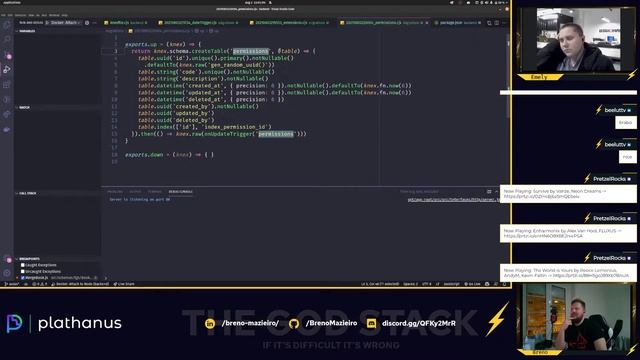Click the GitHub icon in the stream overlay
The height and width of the screenshot is (360, 640).
coord(294,324)
